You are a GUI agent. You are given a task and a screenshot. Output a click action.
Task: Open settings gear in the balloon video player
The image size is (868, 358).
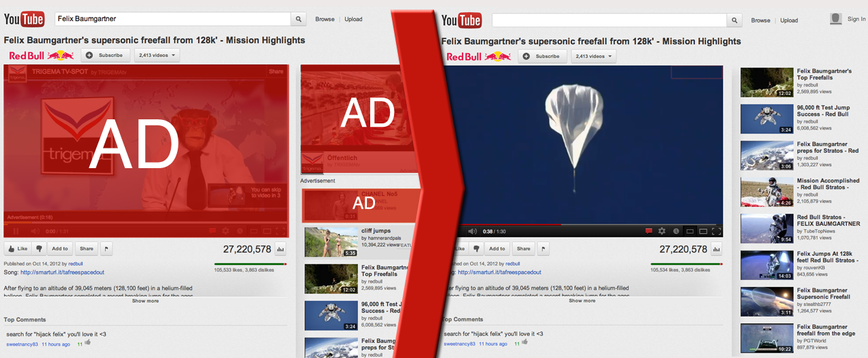662,231
